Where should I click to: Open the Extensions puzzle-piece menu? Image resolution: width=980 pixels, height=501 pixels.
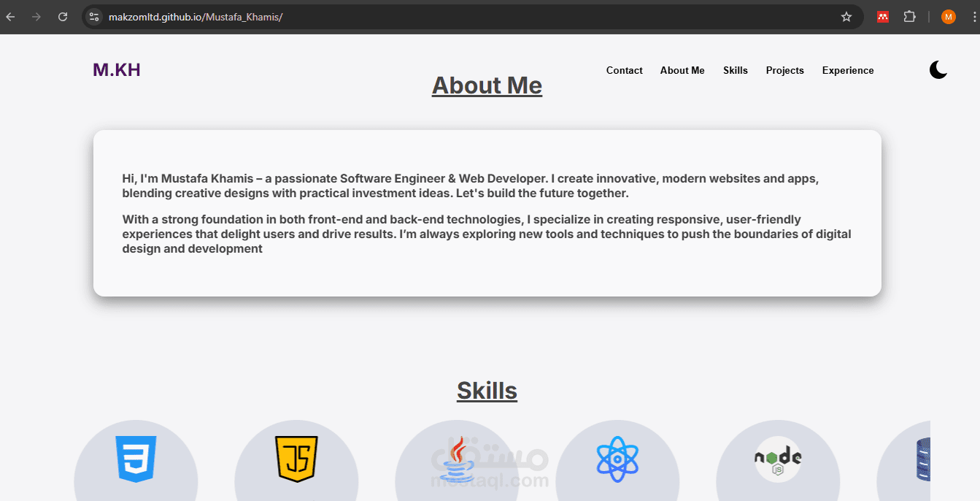(909, 17)
